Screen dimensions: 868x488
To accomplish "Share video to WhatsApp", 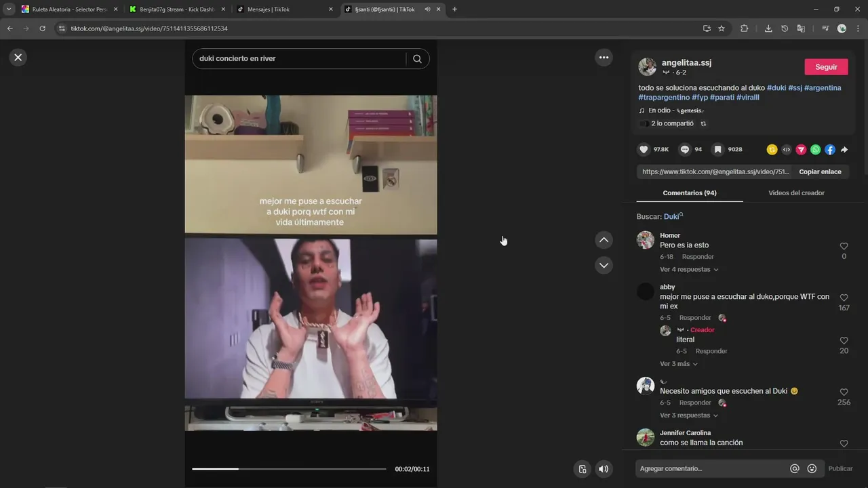I will tap(815, 150).
